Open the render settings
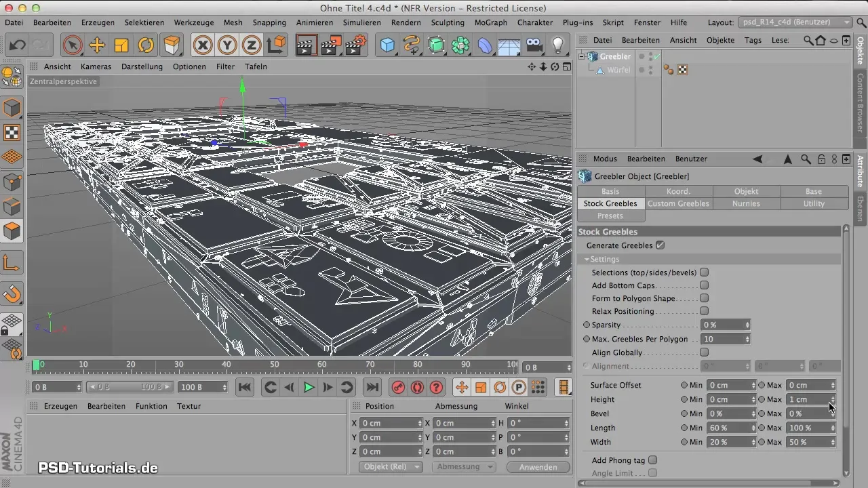Screen dimensions: 868x488 pyautogui.click(x=356, y=45)
